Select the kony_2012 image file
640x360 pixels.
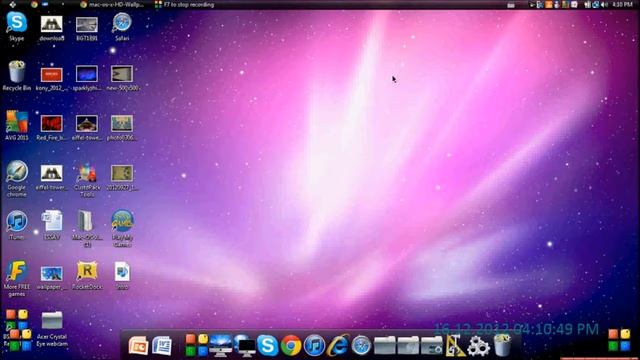52,78
